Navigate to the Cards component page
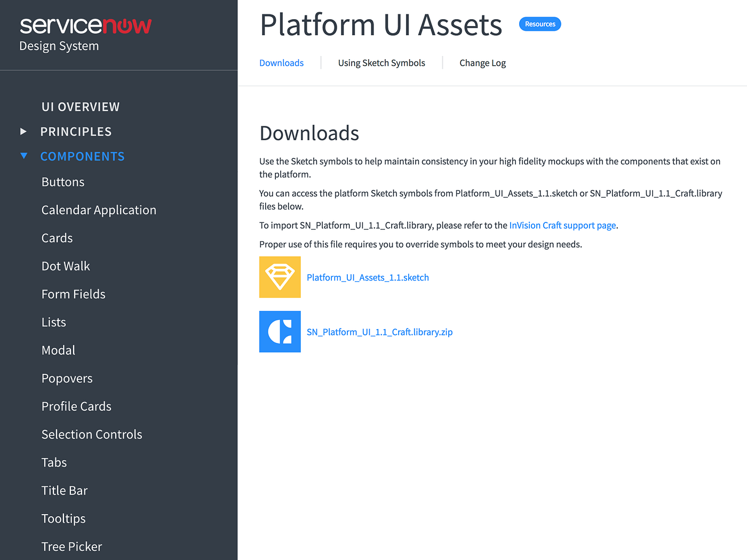 (57, 238)
